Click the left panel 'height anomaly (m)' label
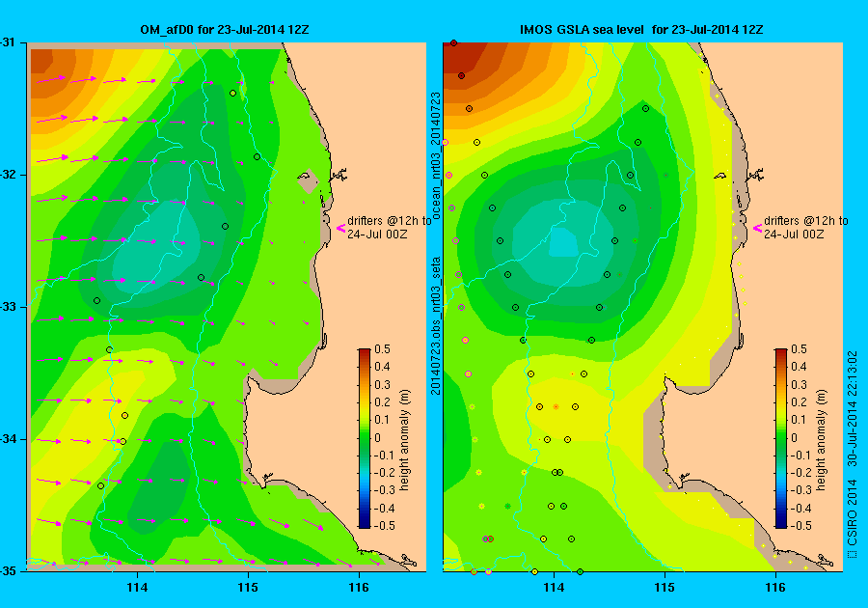The height and width of the screenshot is (608, 868). click(405, 440)
